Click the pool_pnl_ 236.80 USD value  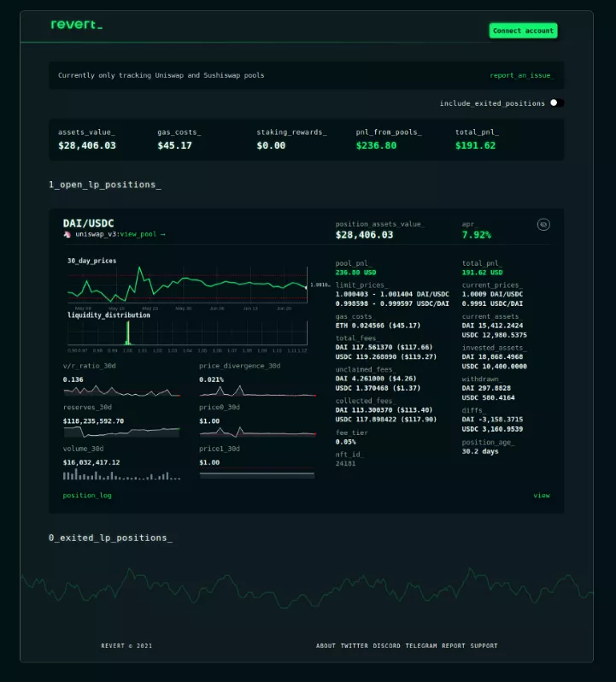[355, 273]
